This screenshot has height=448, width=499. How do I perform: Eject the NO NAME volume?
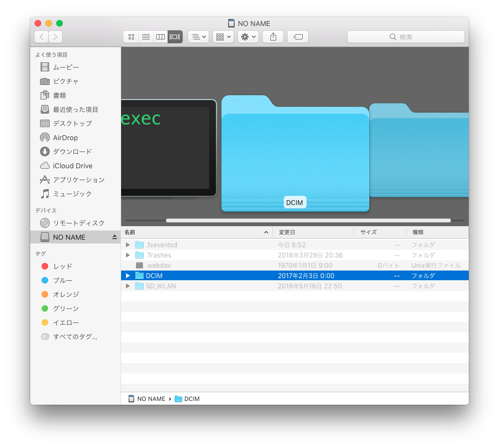coord(115,237)
